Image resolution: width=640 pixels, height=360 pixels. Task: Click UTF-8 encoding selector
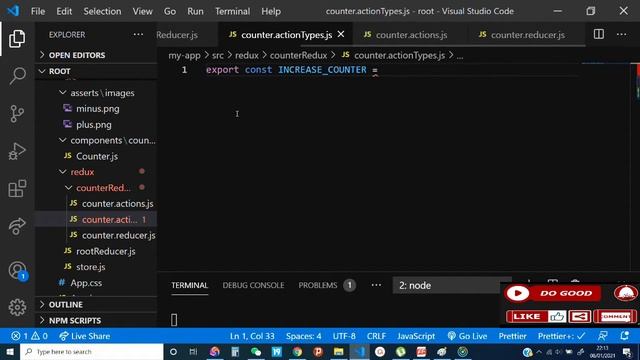[344, 336]
